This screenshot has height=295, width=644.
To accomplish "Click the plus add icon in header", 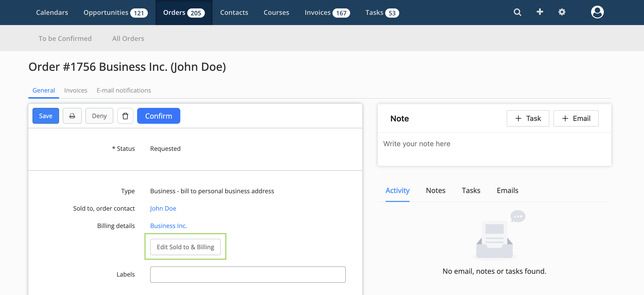I will click(540, 12).
